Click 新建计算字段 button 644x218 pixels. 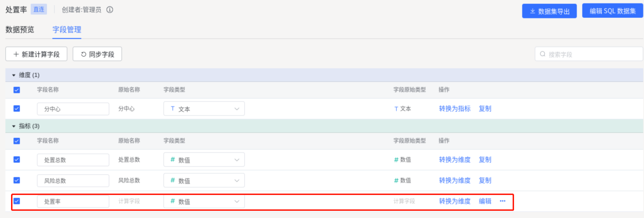36,54
